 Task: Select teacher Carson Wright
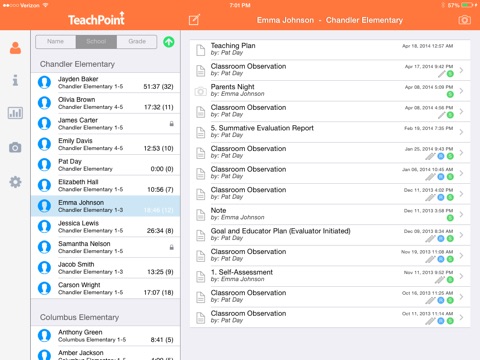(x=105, y=288)
